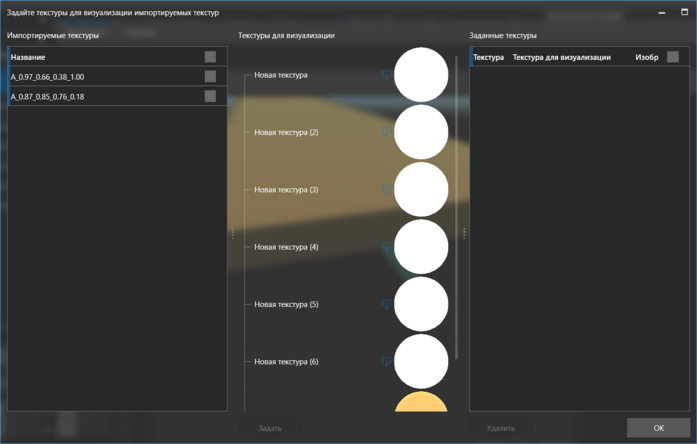Viewport: 697px width, 444px height.
Task: Toggle the checkbox in Заданные текстуры header
Action: [672, 57]
